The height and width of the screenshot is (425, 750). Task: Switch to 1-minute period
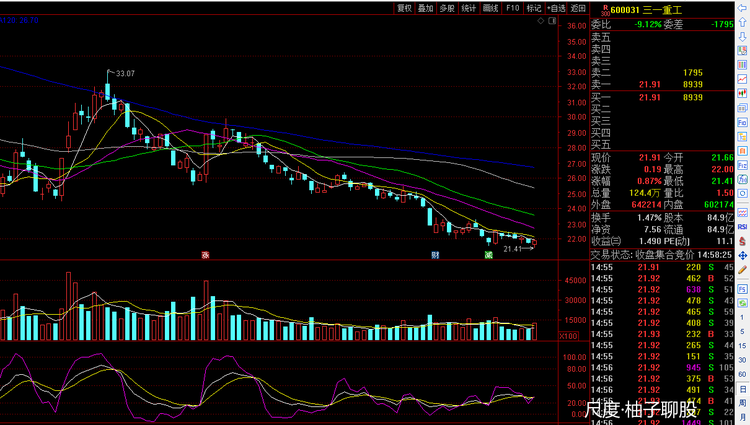[x=742, y=317]
